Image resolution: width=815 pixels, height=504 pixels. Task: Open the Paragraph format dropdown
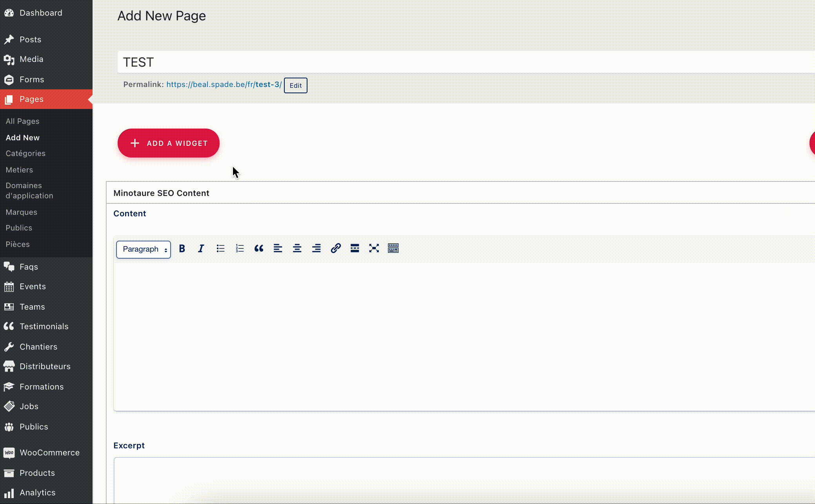point(144,250)
